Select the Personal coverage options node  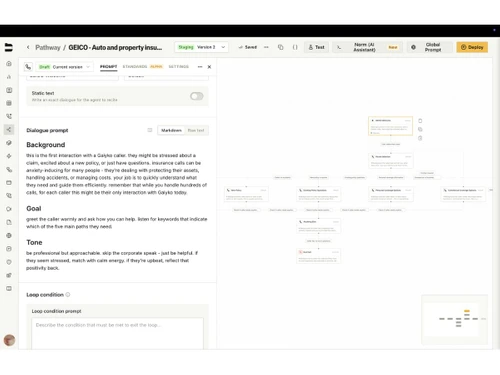[x=391, y=194]
